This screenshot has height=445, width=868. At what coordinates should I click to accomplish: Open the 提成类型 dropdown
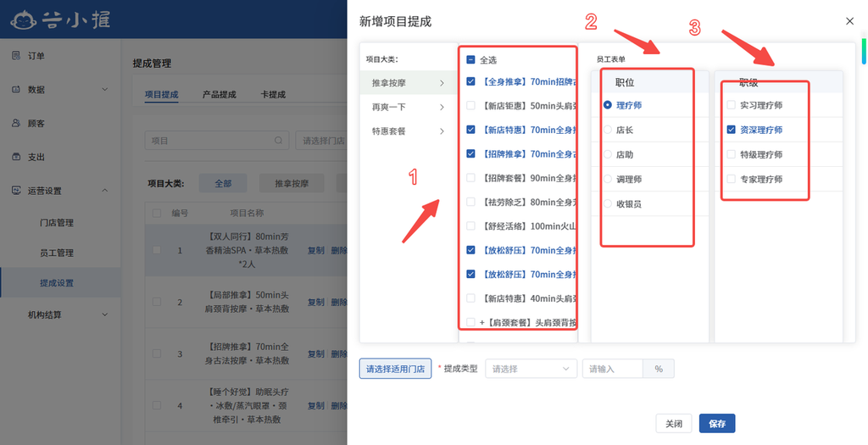(531, 369)
